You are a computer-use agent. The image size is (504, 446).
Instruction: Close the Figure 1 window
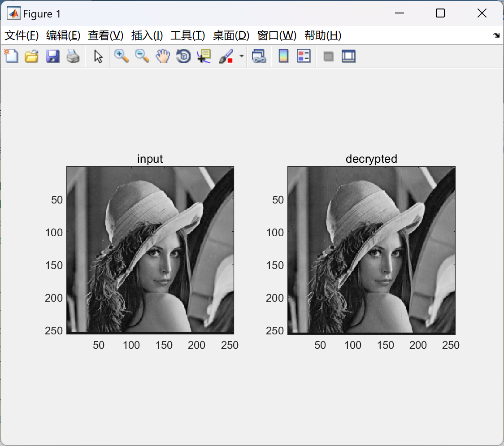(x=482, y=13)
